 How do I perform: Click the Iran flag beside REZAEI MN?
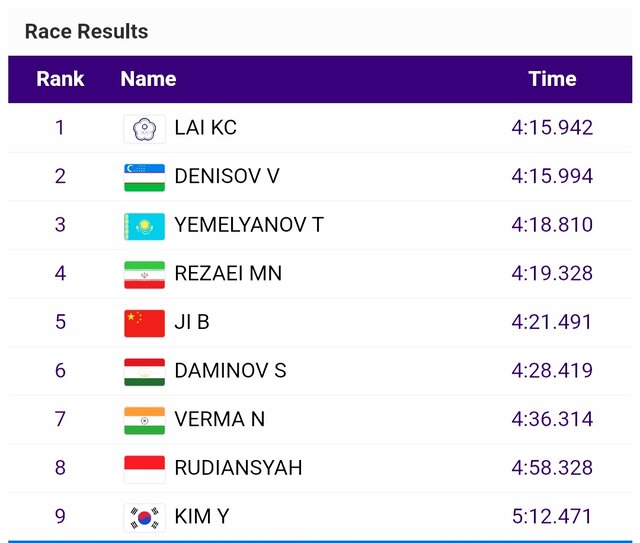pyautogui.click(x=144, y=275)
